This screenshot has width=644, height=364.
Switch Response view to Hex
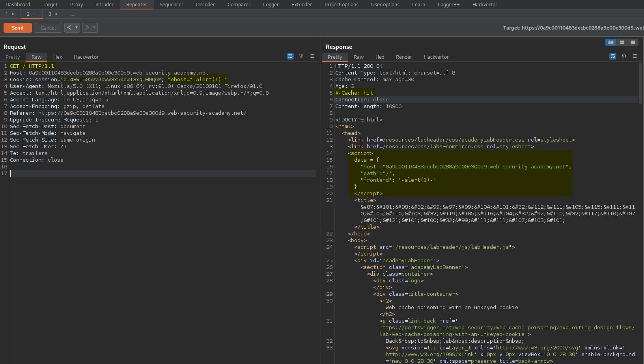(380, 57)
